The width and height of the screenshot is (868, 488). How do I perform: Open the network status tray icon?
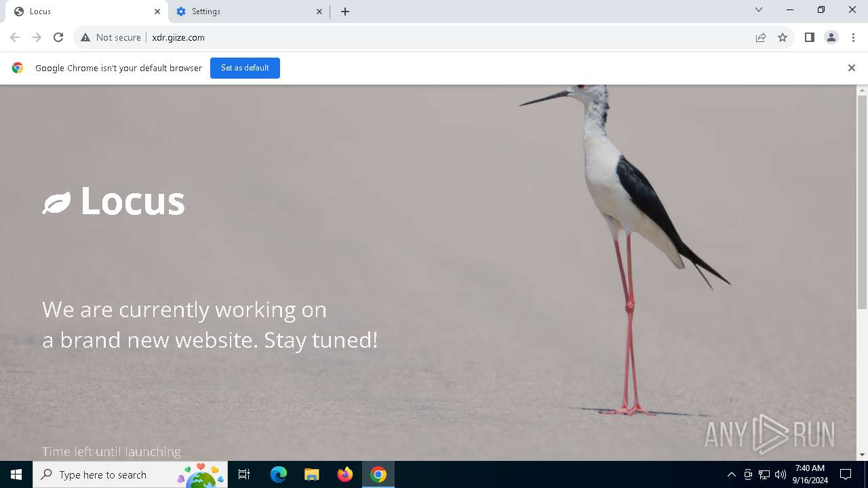coord(764,474)
